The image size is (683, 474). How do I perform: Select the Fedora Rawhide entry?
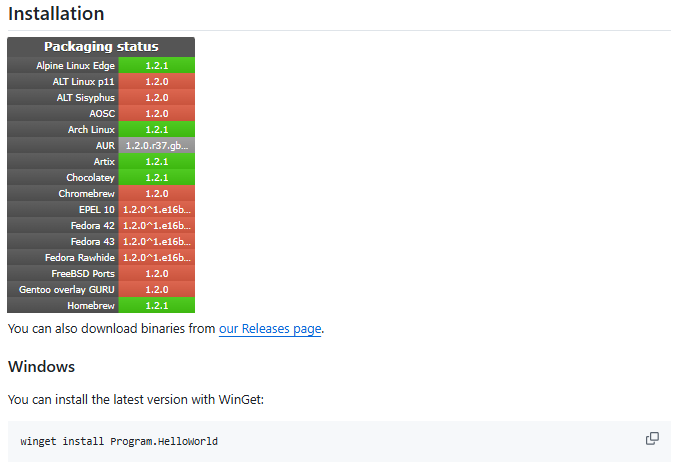[101, 257]
